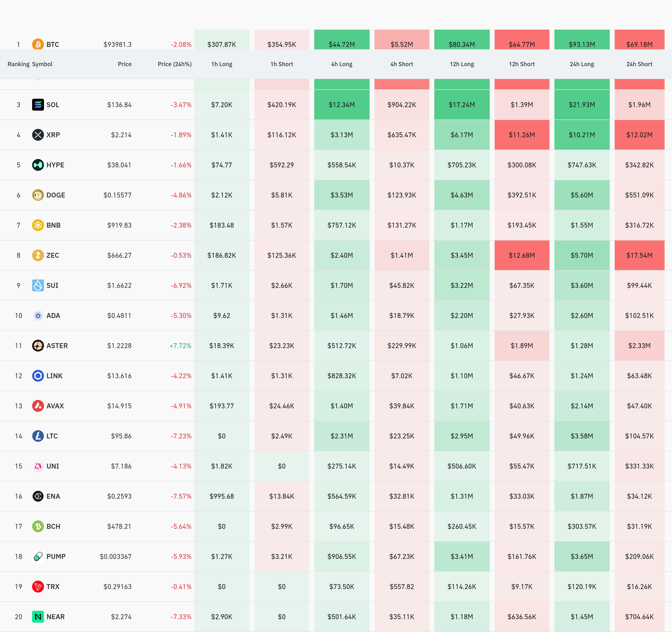
Task: Sort by the 24h Short column header
Action: [639, 64]
